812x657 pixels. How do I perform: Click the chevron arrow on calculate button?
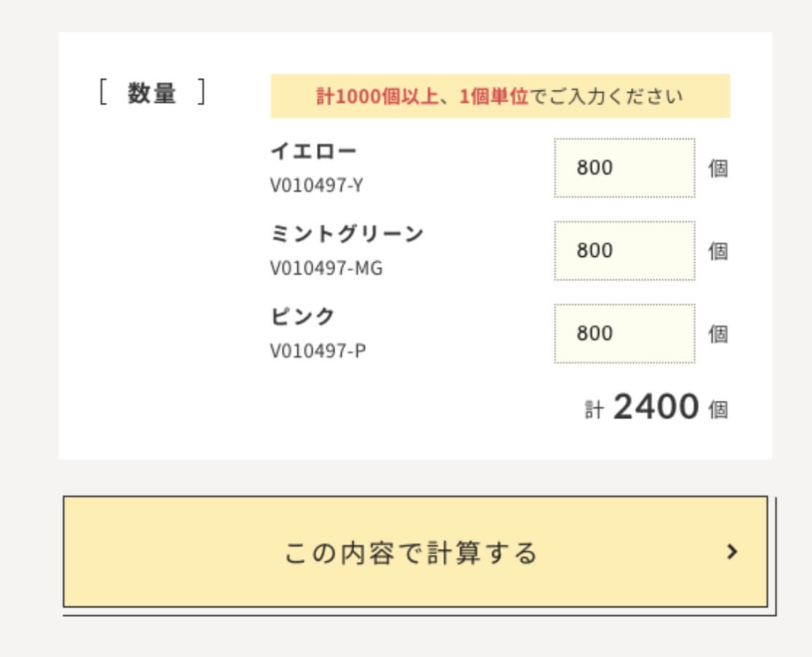point(732,552)
